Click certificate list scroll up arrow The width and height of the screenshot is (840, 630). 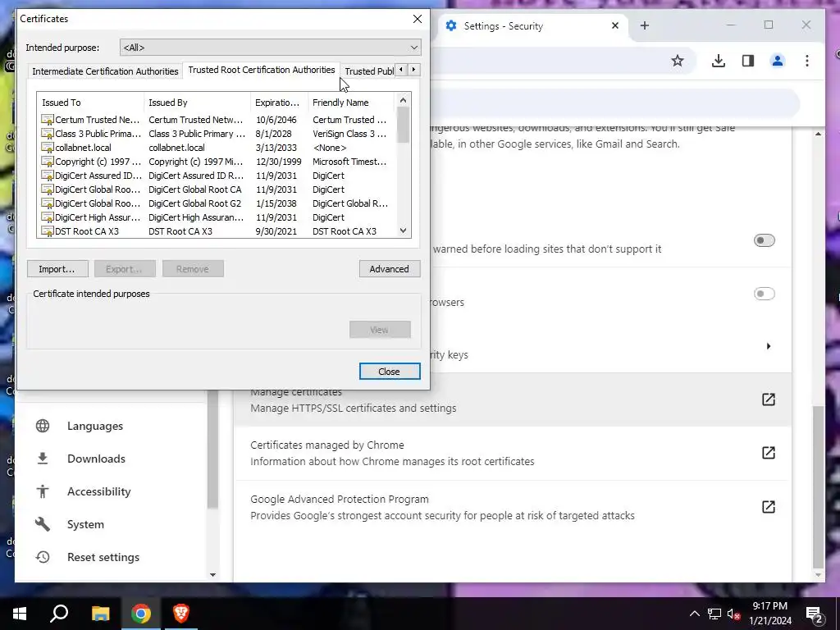pyautogui.click(x=403, y=100)
